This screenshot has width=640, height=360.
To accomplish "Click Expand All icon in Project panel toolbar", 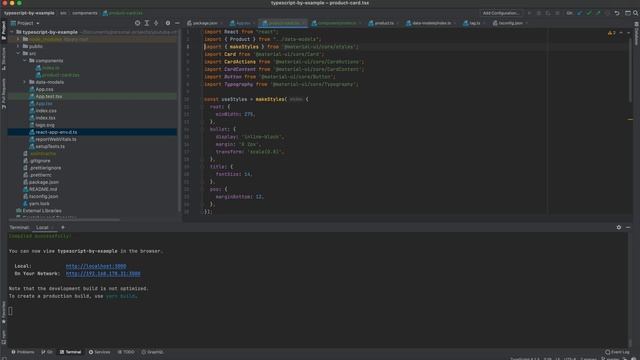I will coord(147,23).
